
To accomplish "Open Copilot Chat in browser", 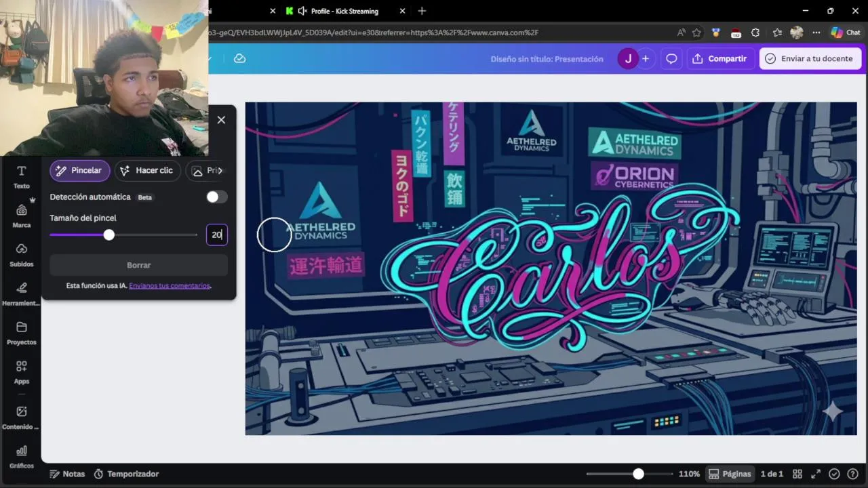I will (x=846, y=32).
